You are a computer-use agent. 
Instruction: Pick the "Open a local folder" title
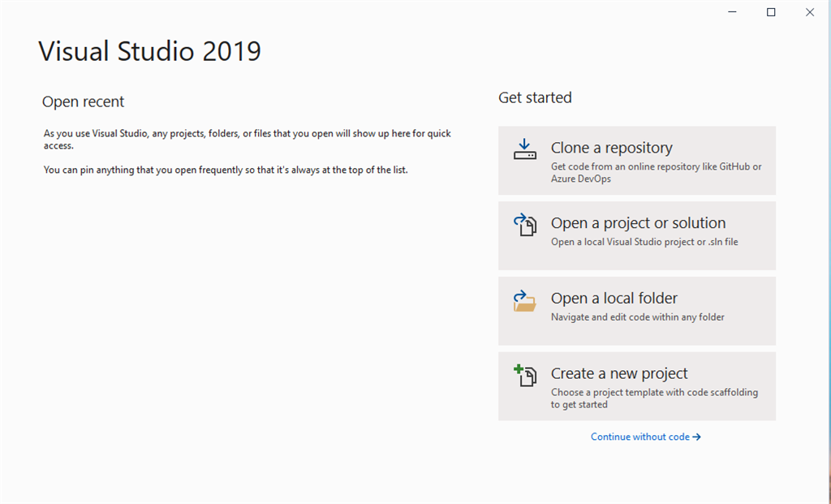[x=614, y=299]
